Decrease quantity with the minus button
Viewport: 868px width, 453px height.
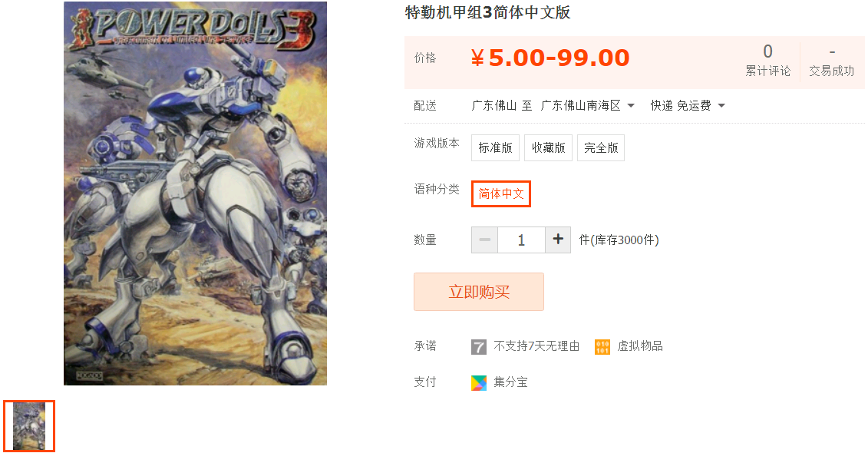(x=485, y=240)
